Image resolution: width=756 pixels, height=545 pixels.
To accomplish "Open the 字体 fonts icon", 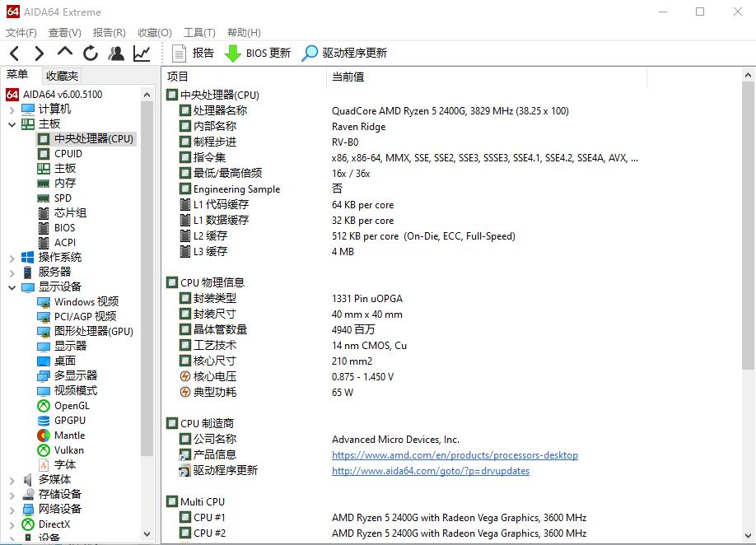I will pos(44,464).
